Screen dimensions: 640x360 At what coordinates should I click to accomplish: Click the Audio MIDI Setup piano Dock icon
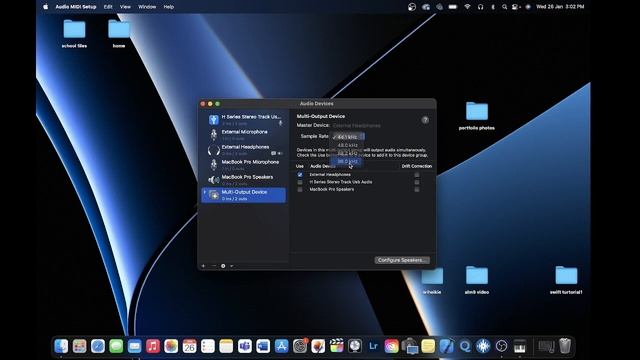click(x=520, y=346)
